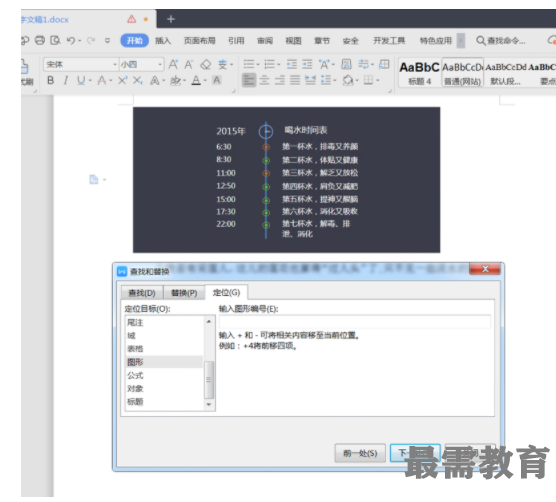The image size is (556, 502).
Task: Open the font color picker dropdown
Action: (205, 81)
